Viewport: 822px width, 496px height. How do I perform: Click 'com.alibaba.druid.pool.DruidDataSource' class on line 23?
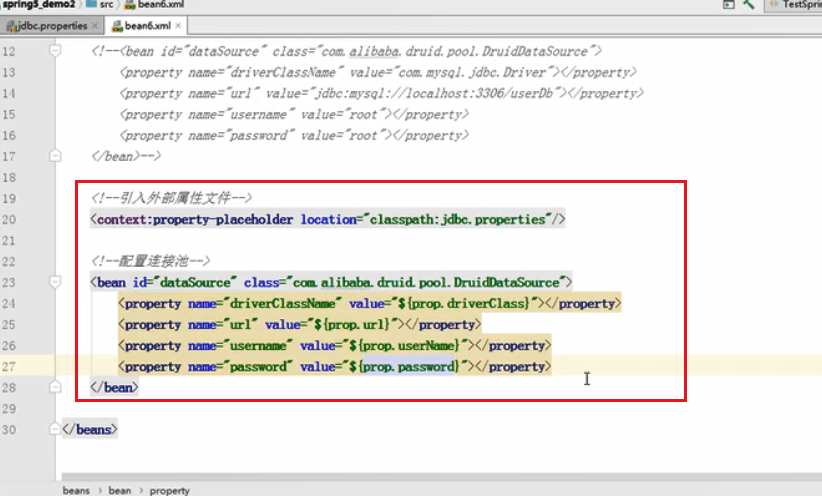point(426,282)
